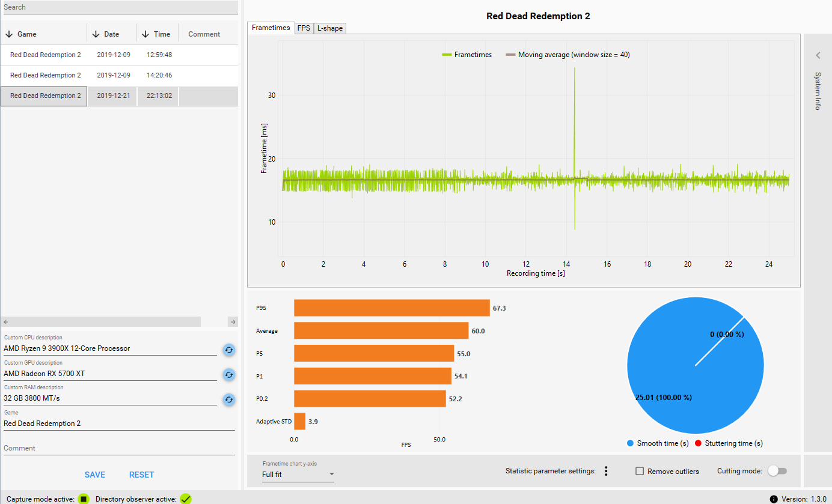832x504 pixels.
Task: Click the Custom RAM description field
Action: coord(110,398)
